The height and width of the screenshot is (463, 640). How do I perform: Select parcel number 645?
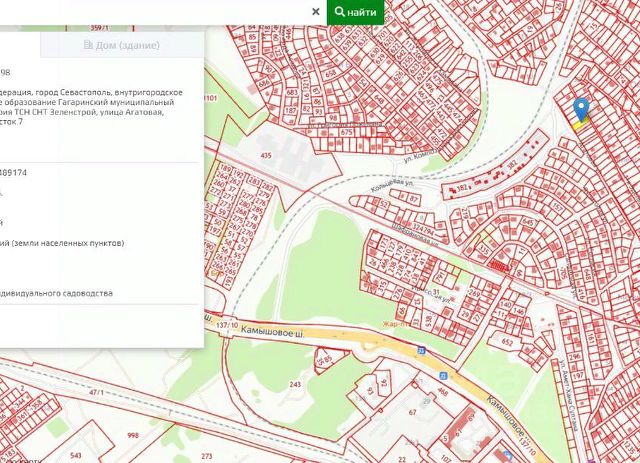[x=528, y=223]
